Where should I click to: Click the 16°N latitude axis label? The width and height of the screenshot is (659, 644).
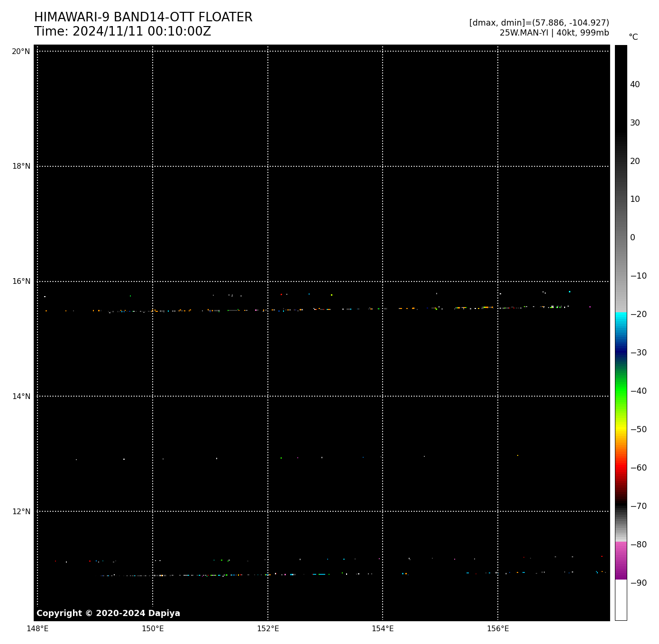21,281
